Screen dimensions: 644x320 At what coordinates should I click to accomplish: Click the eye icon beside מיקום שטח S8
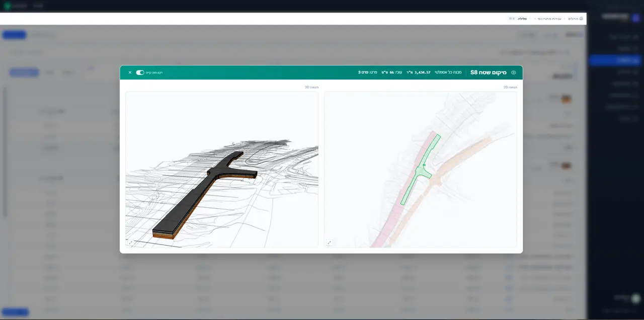point(513,72)
